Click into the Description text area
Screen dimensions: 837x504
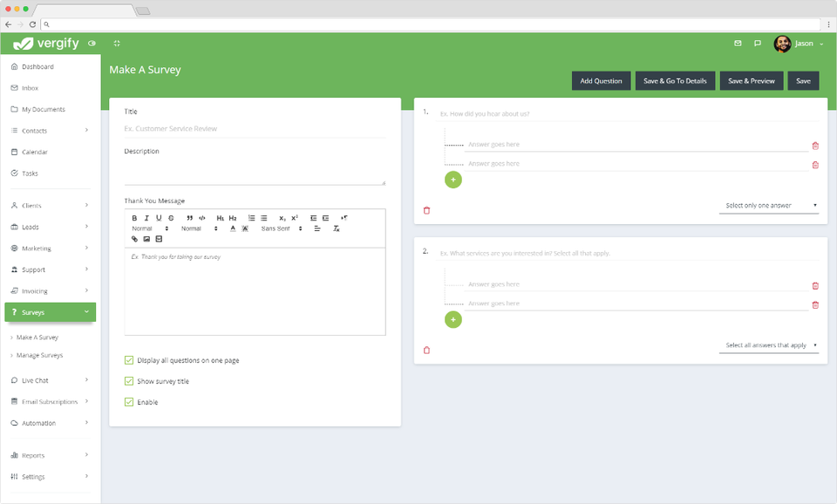pyautogui.click(x=255, y=172)
